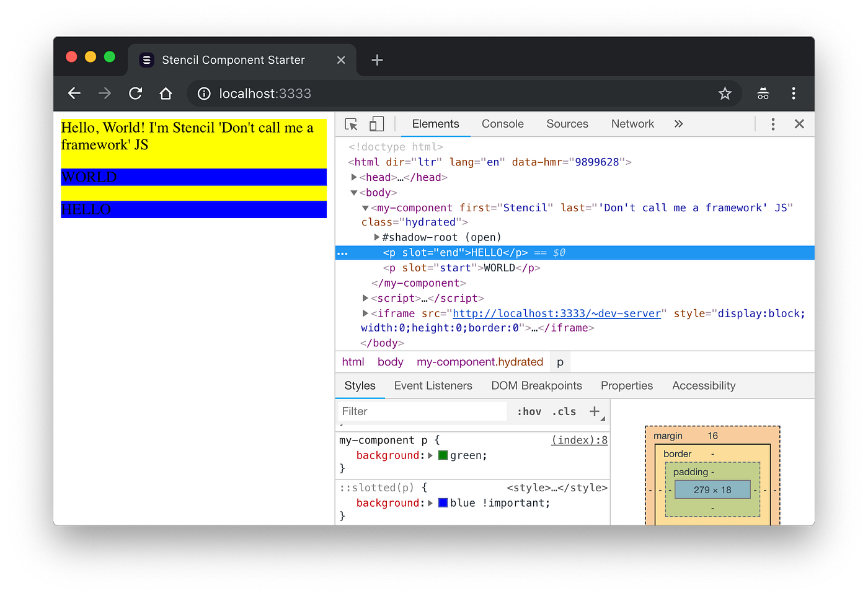Toggle the device toolbar in DevTools

click(376, 124)
